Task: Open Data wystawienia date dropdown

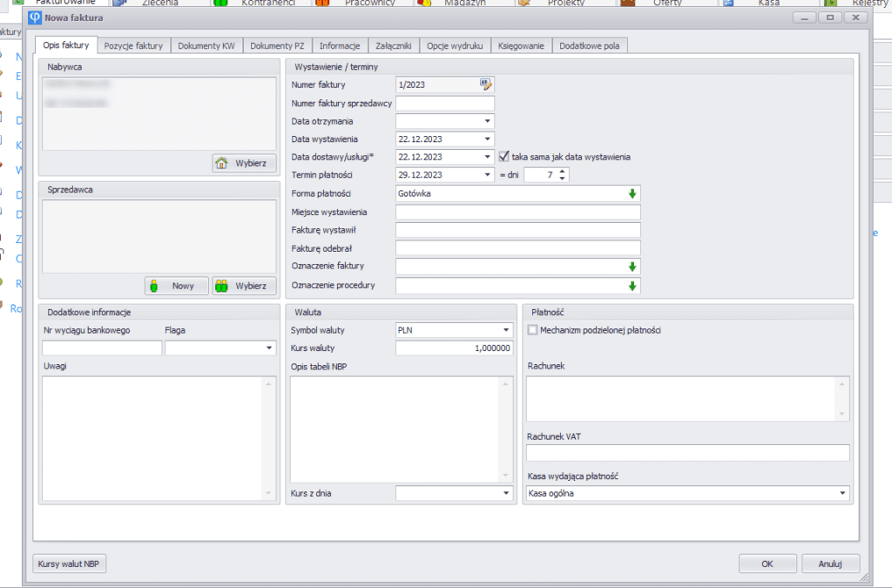Action: tap(487, 139)
